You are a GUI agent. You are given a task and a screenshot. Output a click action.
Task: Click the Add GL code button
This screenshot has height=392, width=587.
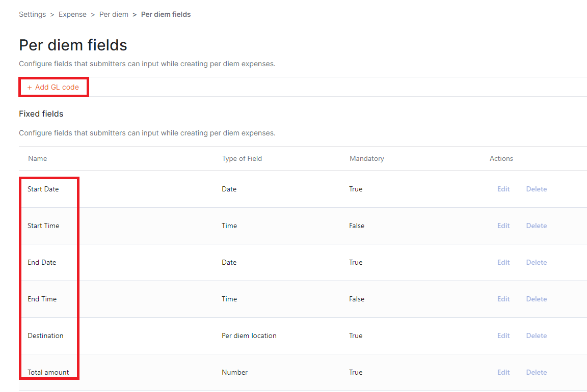(x=53, y=87)
